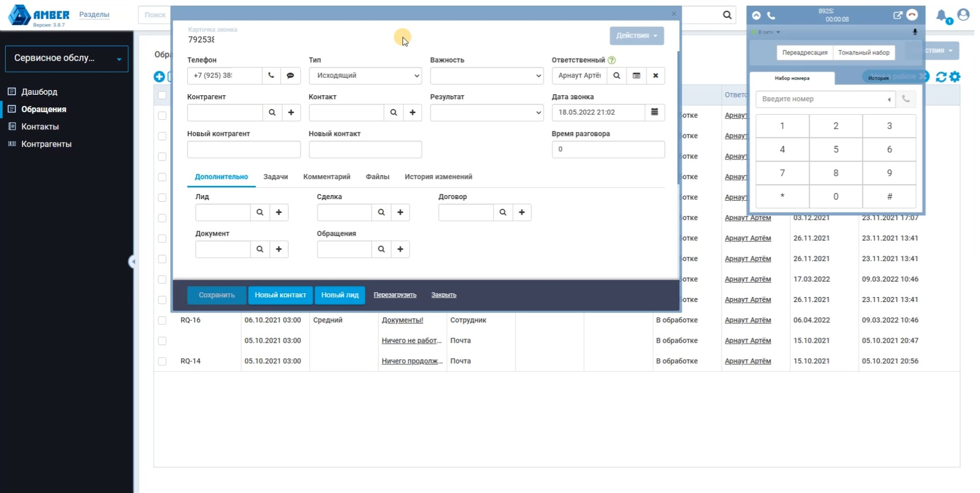
Task: Expand the Результат dropdown
Action: tap(486, 113)
